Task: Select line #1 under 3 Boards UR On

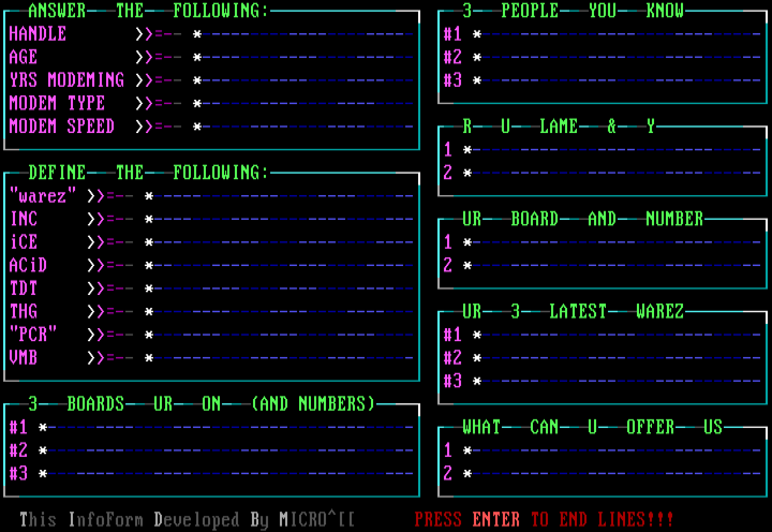Action: 231,427
